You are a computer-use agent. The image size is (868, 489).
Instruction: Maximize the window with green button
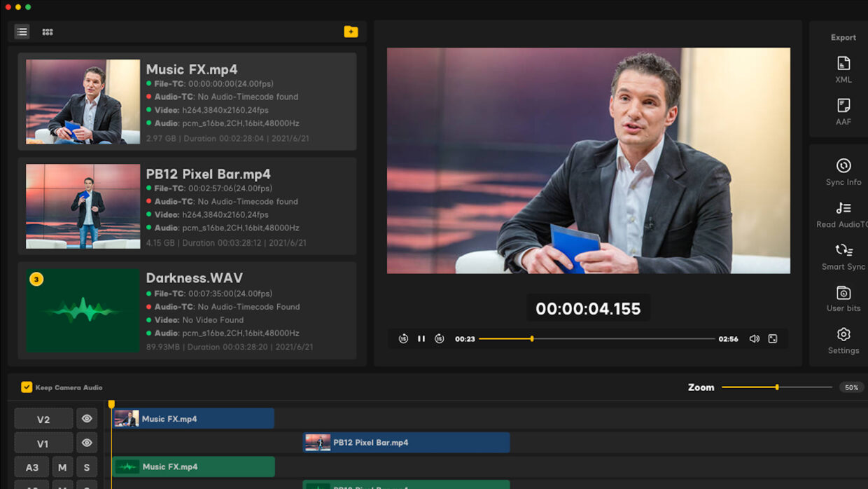[28, 7]
